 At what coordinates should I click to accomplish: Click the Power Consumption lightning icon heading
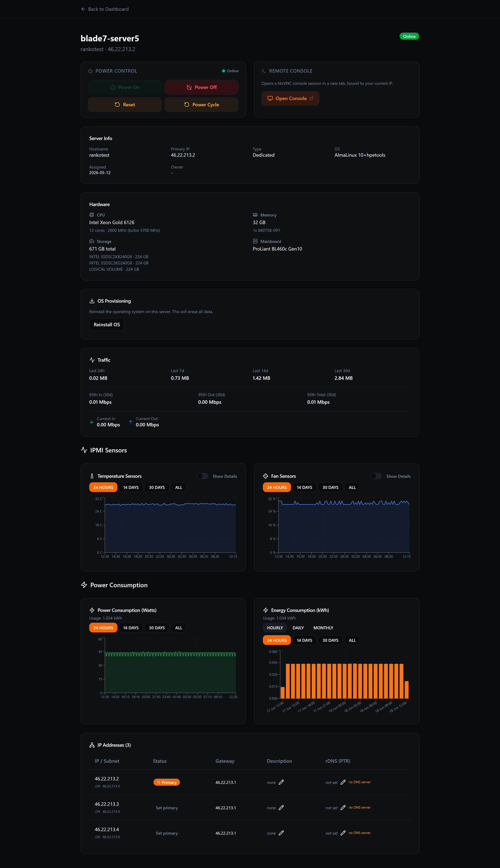pyautogui.click(x=84, y=585)
